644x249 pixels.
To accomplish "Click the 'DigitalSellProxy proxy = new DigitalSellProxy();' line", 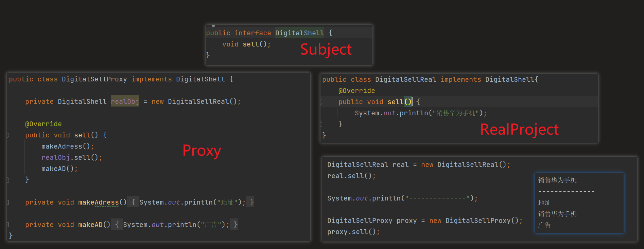I will (x=425, y=221).
